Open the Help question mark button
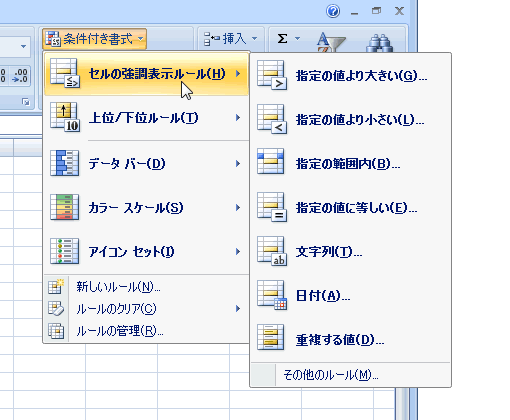Screen dimensions: 510x420 pyautogui.click(x=333, y=11)
